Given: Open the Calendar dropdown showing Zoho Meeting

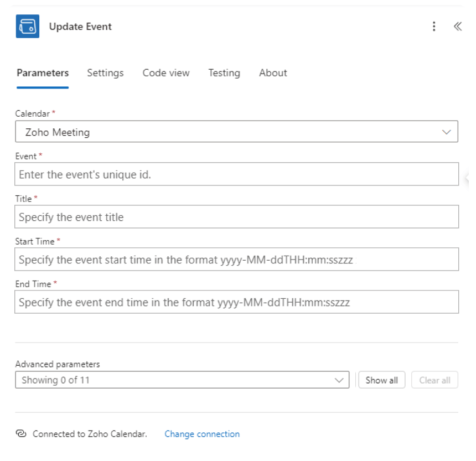Looking at the screenshot, I should [236, 132].
